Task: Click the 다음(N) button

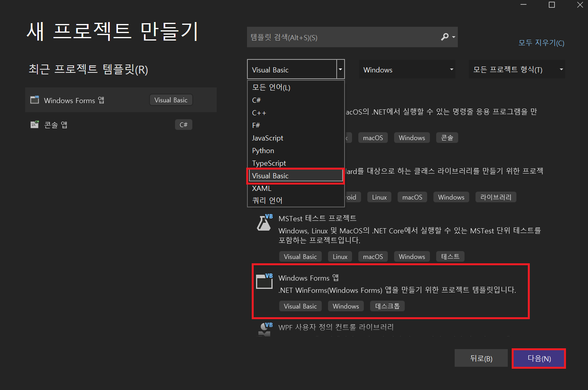Action: tap(539, 359)
